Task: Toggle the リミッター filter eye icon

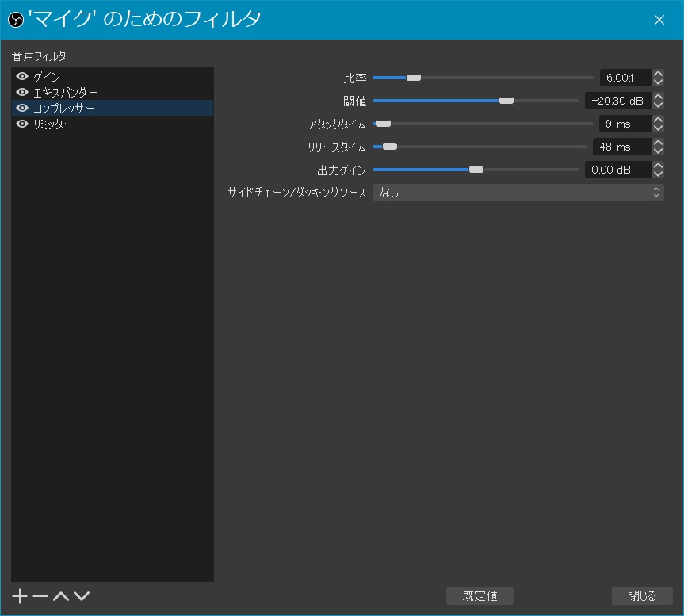Action: [x=22, y=124]
